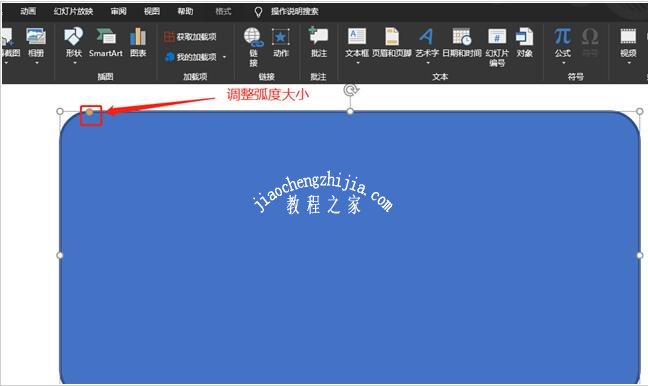This screenshot has height=386, width=648.
Task: Insert 艺术字 WordArt
Action: 427,43
